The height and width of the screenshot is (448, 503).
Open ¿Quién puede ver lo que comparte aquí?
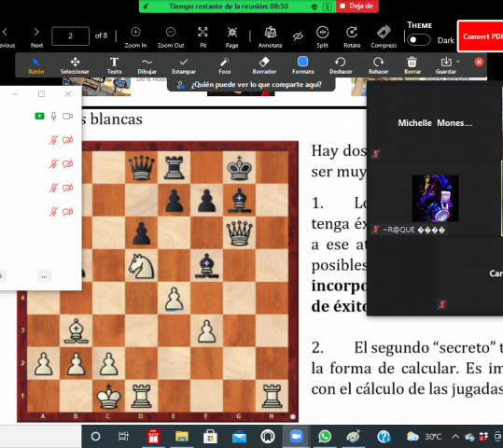click(251, 85)
